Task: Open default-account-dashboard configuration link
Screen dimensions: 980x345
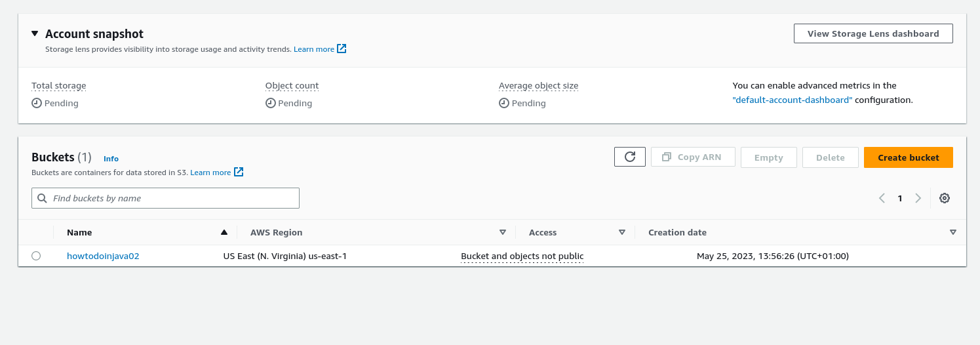Action: [x=793, y=100]
